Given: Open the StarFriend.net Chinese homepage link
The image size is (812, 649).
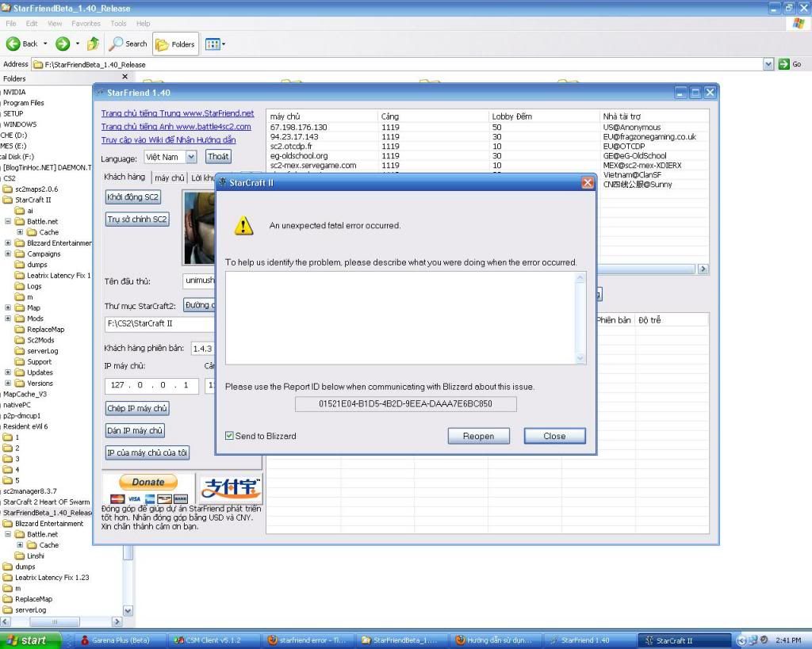Looking at the screenshot, I should click(x=178, y=113).
